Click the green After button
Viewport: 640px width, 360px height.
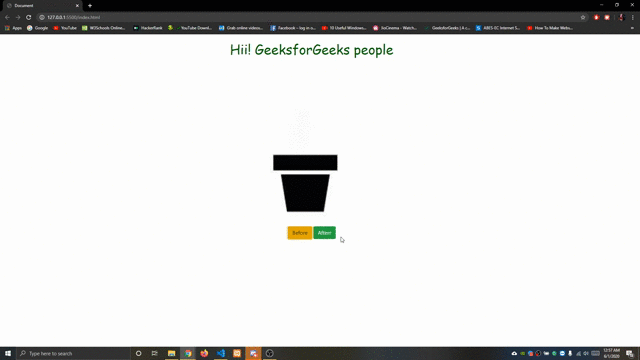click(324, 233)
